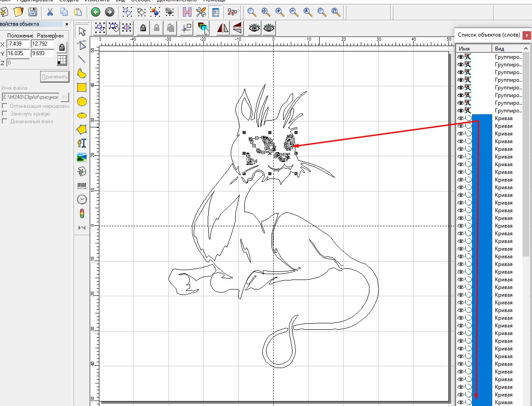Click the Применить button

(x=55, y=77)
